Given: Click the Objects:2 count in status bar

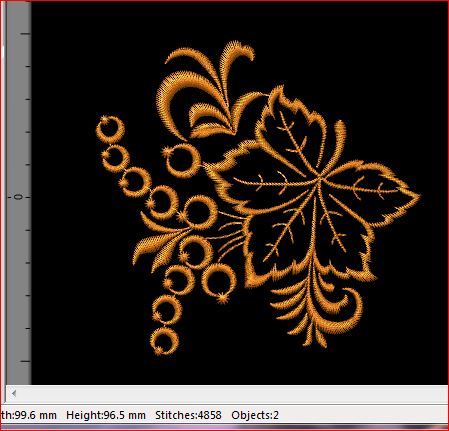Looking at the screenshot, I should pyautogui.click(x=255, y=415).
